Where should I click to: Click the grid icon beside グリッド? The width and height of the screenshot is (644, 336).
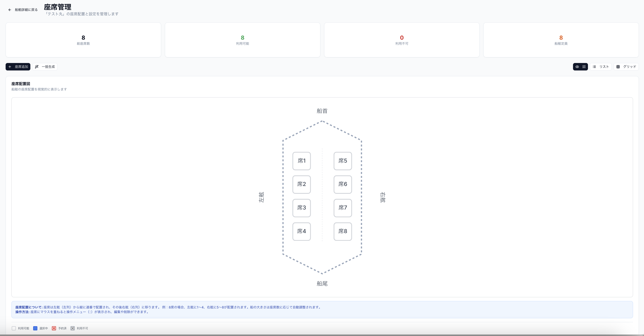tap(618, 67)
